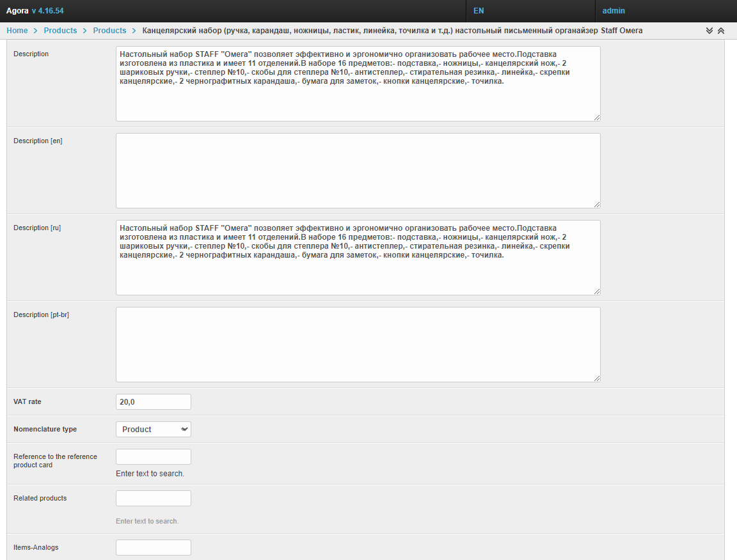Open the admin user menu

[614, 11]
